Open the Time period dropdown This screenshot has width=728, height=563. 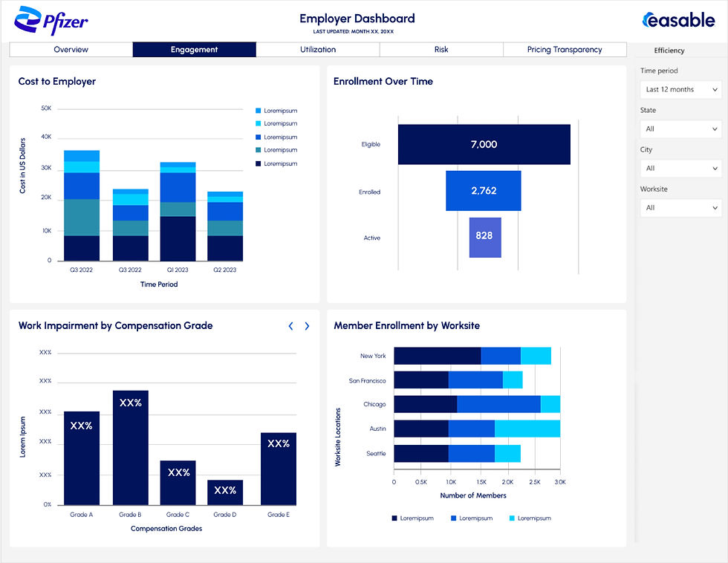coord(680,89)
